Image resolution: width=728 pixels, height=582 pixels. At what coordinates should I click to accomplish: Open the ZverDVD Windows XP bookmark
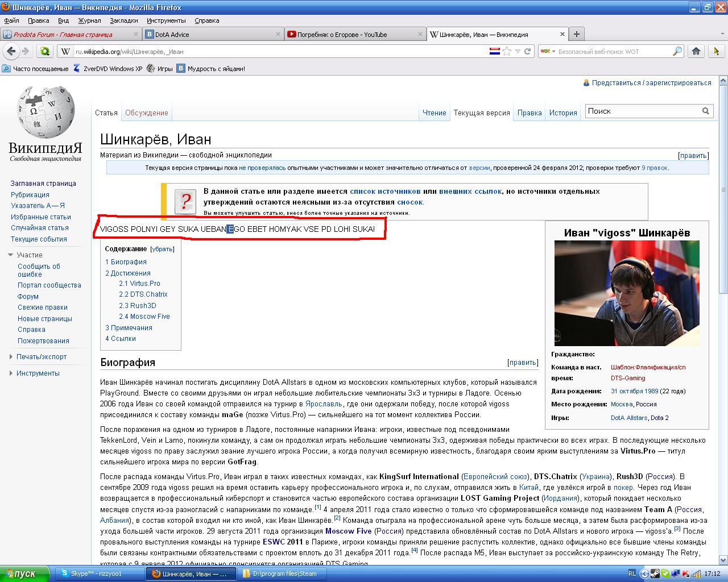pos(107,69)
